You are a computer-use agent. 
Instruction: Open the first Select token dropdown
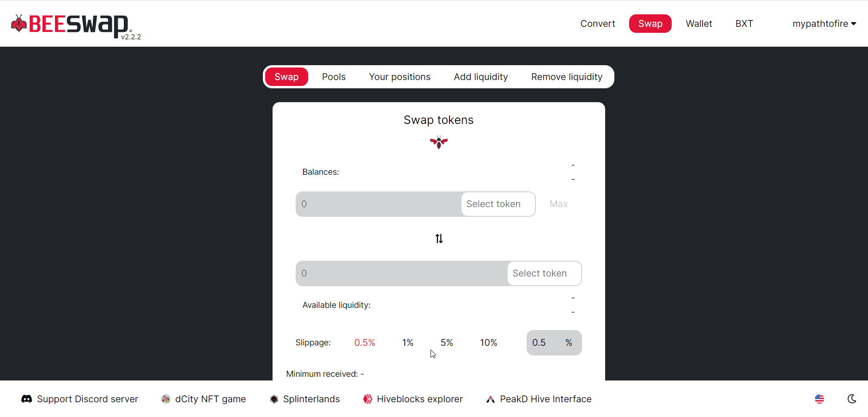(x=498, y=204)
